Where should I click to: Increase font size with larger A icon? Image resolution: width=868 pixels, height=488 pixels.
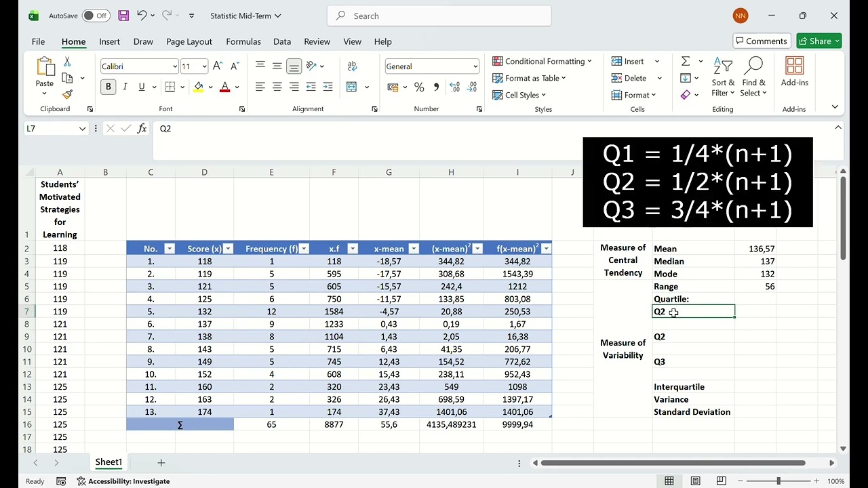218,66
